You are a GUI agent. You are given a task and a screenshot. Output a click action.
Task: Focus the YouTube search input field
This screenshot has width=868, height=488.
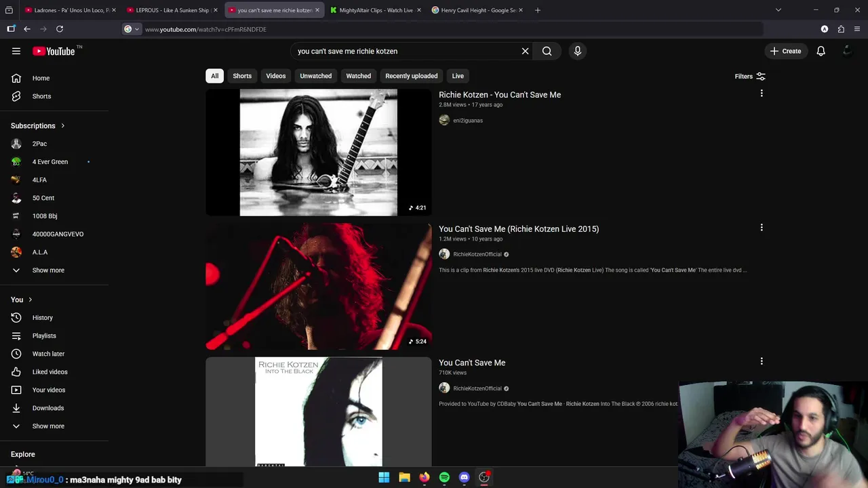point(407,51)
